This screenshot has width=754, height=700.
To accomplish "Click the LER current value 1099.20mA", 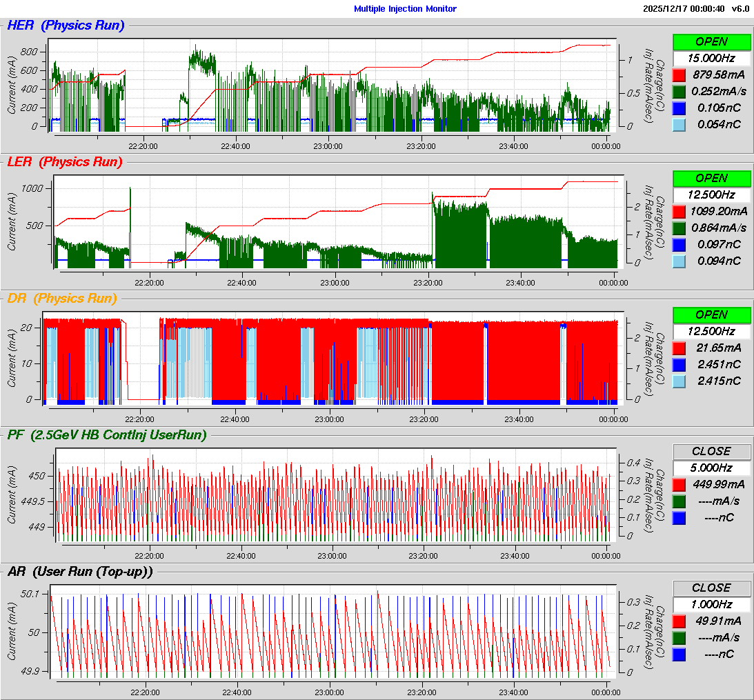I will pos(719,212).
